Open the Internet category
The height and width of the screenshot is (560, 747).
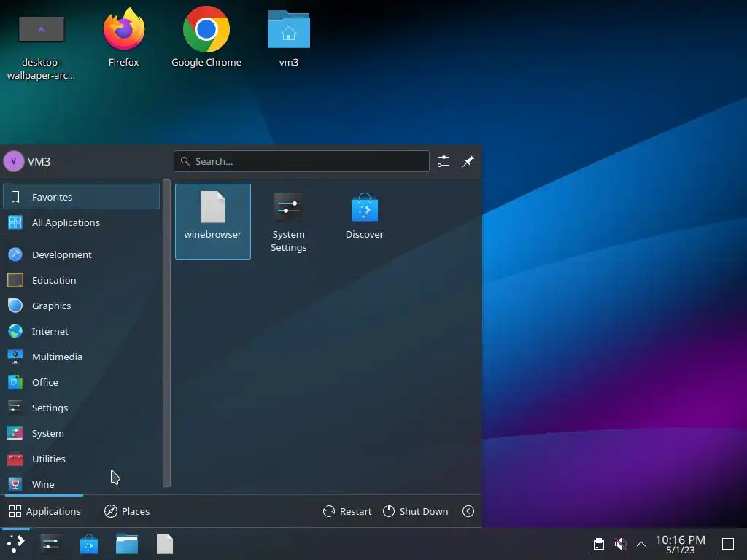point(82,331)
